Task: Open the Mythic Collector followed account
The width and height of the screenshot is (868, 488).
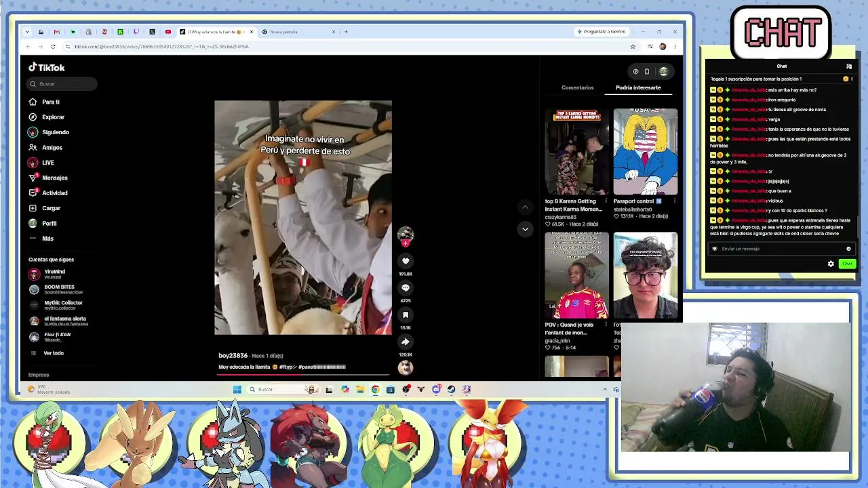Action: click(x=56, y=306)
